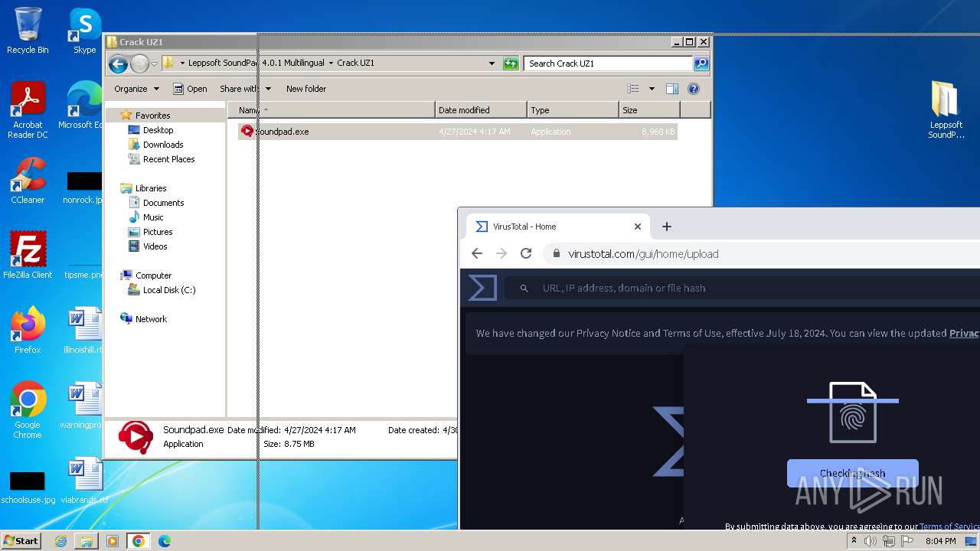Launch Google Chrome desktop shortcut

pos(28,410)
